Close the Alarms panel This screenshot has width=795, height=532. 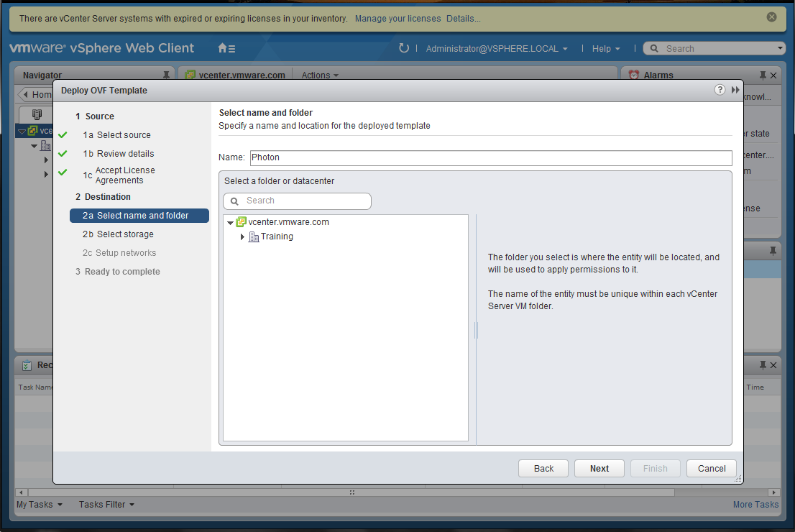(773, 75)
